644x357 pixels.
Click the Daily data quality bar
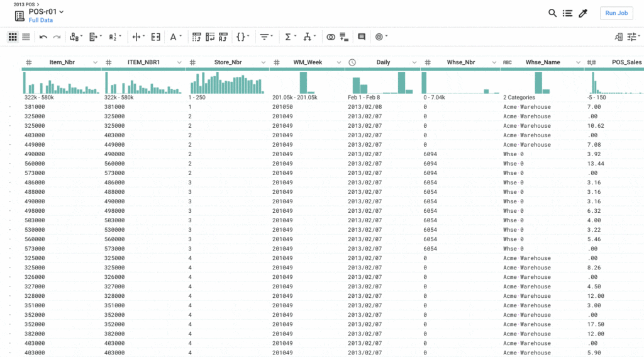pyautogui.click(x=383, y=69)
